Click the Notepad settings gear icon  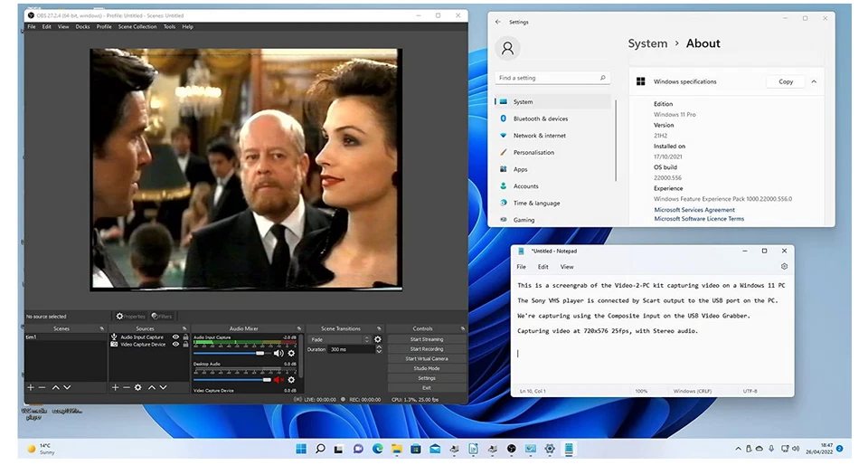pos(784,266)
